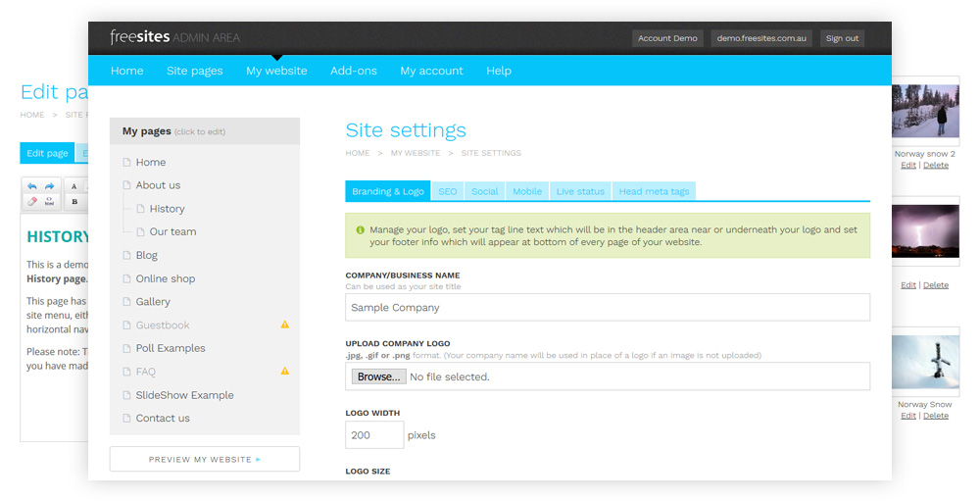Viewport: 980px width, 501px height.
Task: Click the warning icon beside FAQ
Action: pyautogui.click(x=285, y=371)
